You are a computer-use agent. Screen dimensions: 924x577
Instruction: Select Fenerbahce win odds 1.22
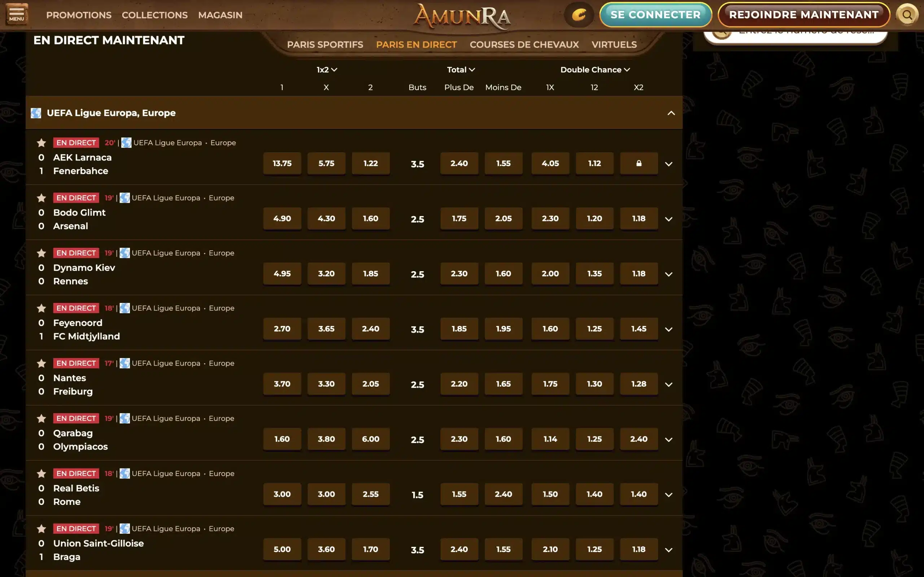(x=370, y=163)
